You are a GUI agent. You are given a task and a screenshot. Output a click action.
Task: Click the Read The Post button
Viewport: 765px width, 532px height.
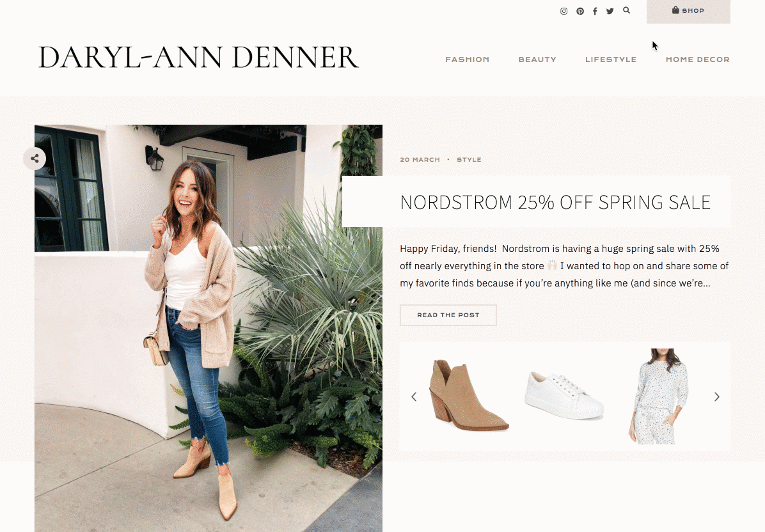pyautogui.click(x=448, y=315)
